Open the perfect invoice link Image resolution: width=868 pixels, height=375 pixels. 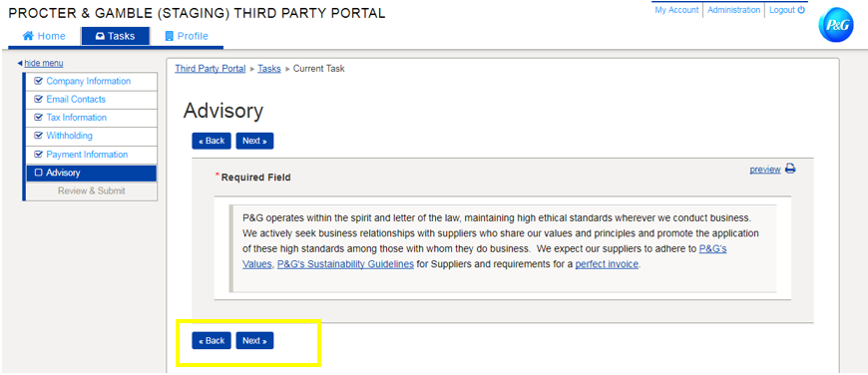[607, 264]
